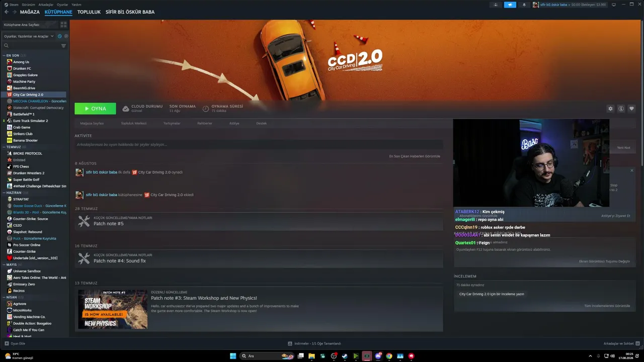Open the Arkadaşlar menu
The height and width of the screenshot is (362, 644).
point(46,5)
